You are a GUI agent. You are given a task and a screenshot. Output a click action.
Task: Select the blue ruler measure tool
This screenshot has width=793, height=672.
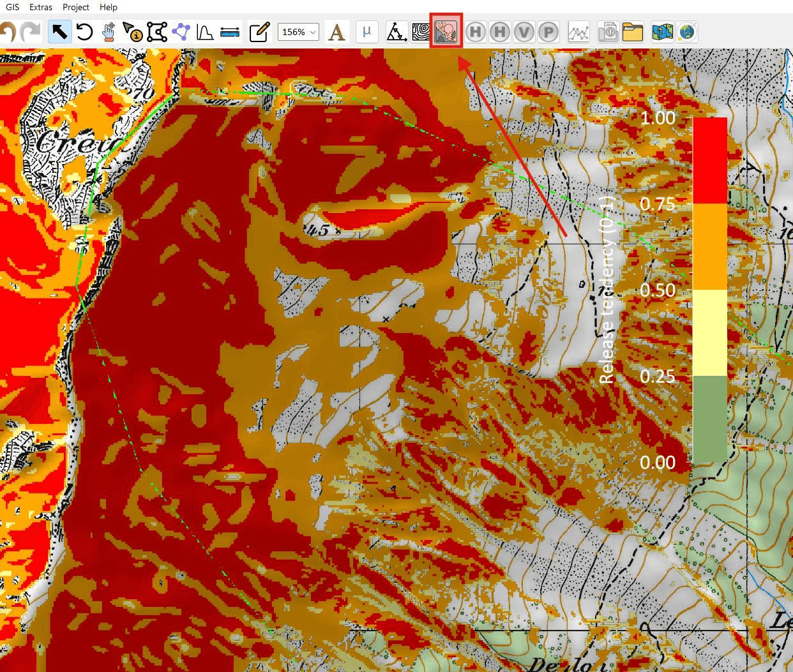230,31
